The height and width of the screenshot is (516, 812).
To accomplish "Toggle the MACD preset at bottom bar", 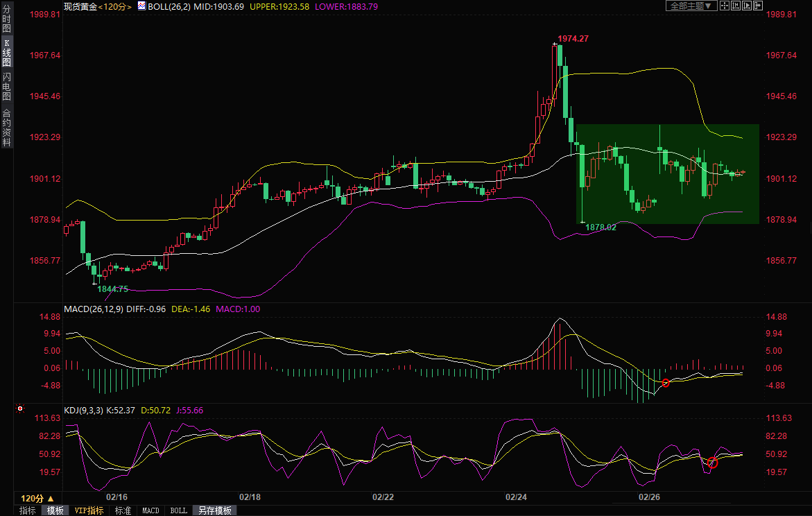I will (150, 510).
